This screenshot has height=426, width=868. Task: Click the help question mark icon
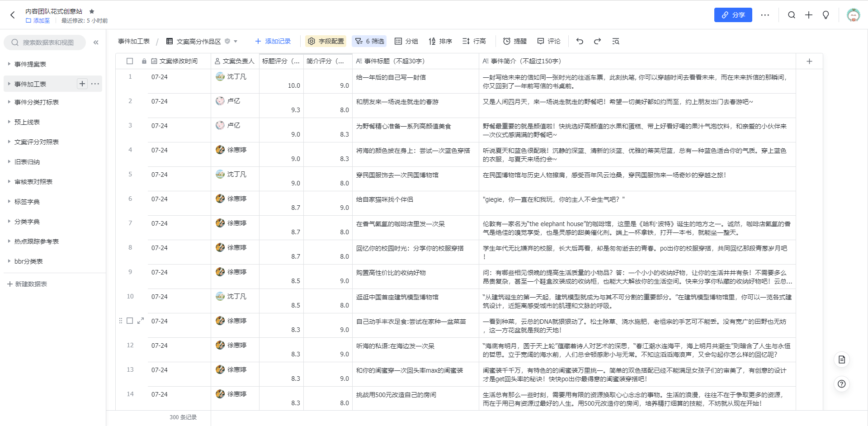[841, 384]
